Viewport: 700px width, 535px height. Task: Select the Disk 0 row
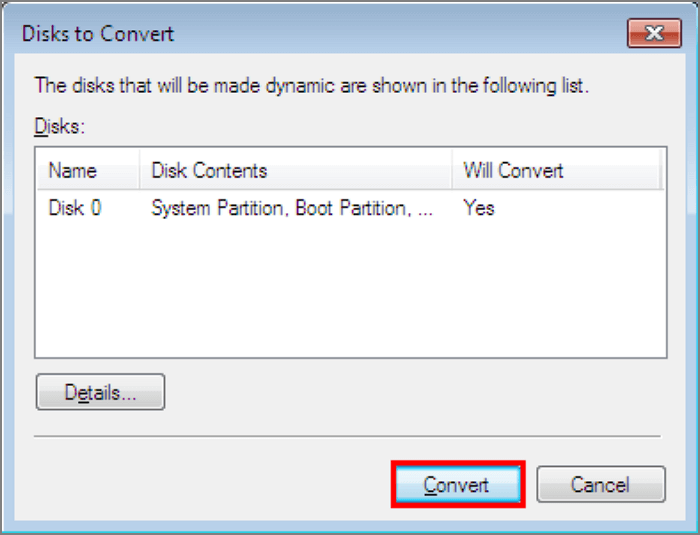[x=75, y=209]
